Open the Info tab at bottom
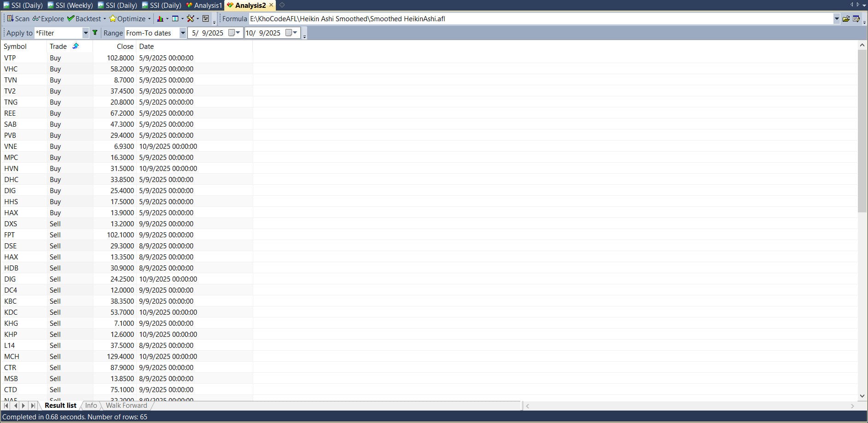868x423 pixels. click(91, 405)
